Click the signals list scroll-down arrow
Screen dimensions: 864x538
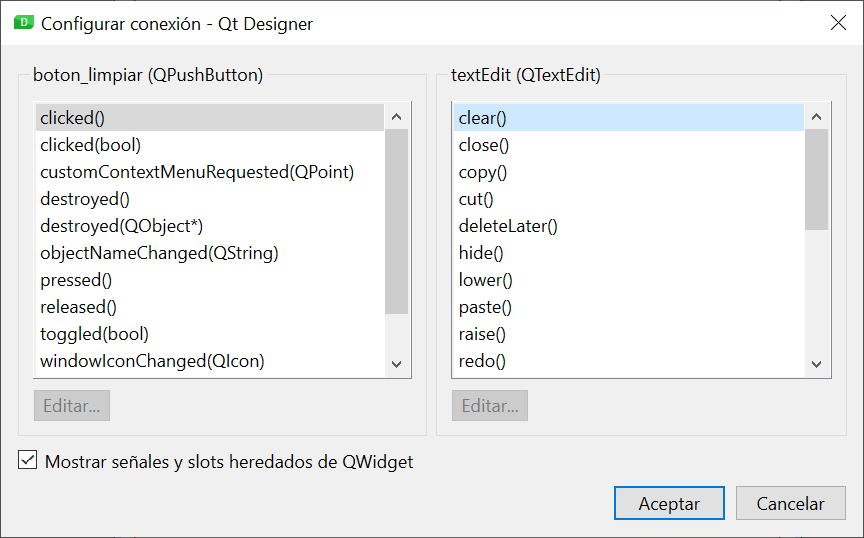pos(396,364)
